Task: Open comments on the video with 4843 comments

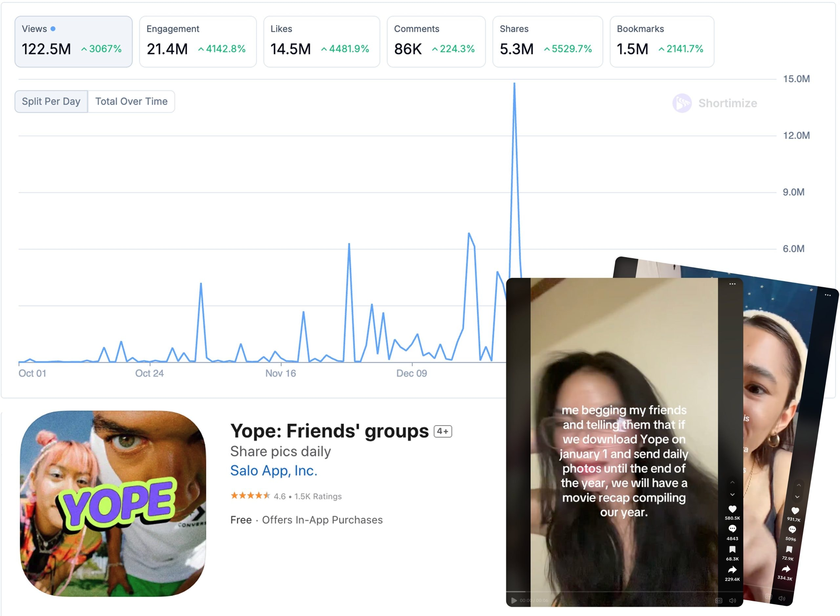Action: point(732,528)
